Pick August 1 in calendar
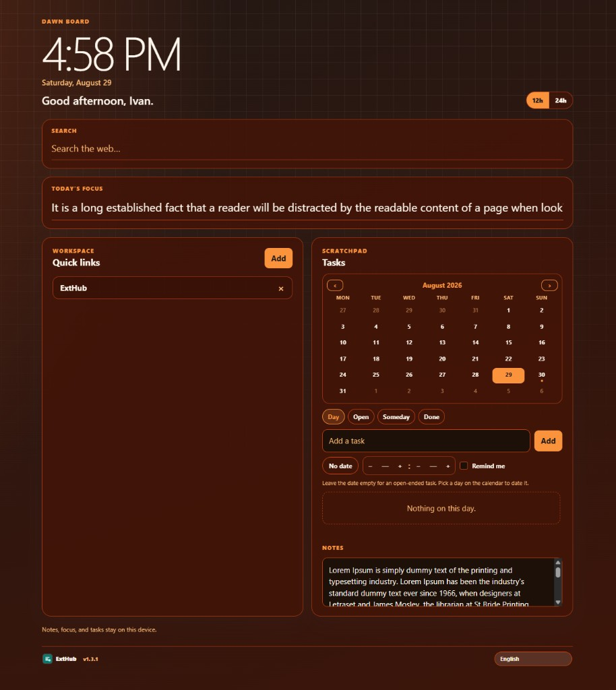The width and height of the screenshot is (616, 690). (508, 311)
